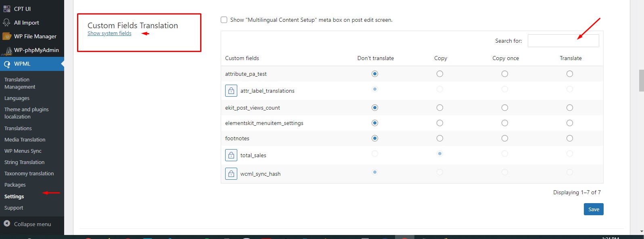Select Copy for attribute_pa_test
644x239 pixels.
[x=440, y=74]
